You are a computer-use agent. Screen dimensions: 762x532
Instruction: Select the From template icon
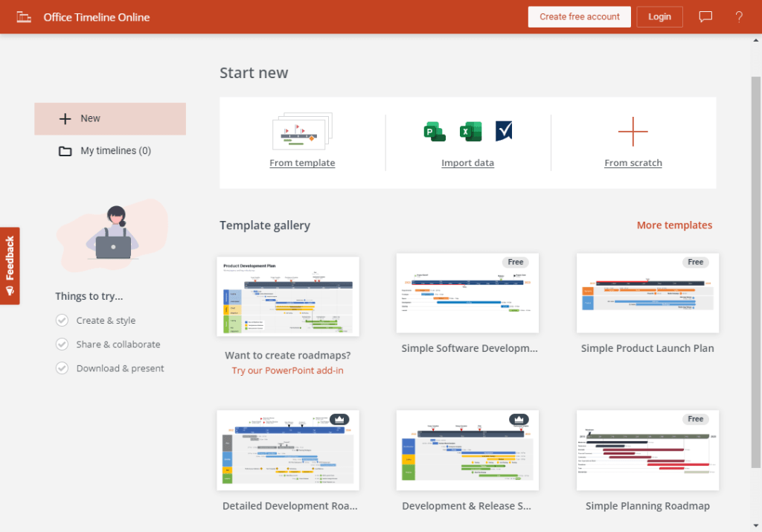[302, 130]
